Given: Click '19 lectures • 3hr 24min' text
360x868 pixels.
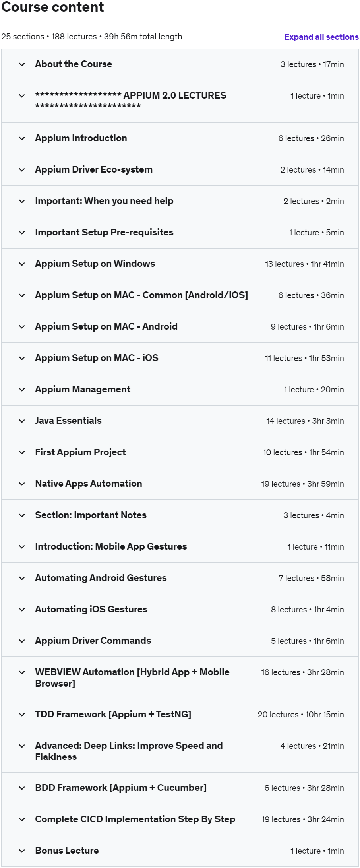Looking at the screenshot, I should [x=303, y=819].
